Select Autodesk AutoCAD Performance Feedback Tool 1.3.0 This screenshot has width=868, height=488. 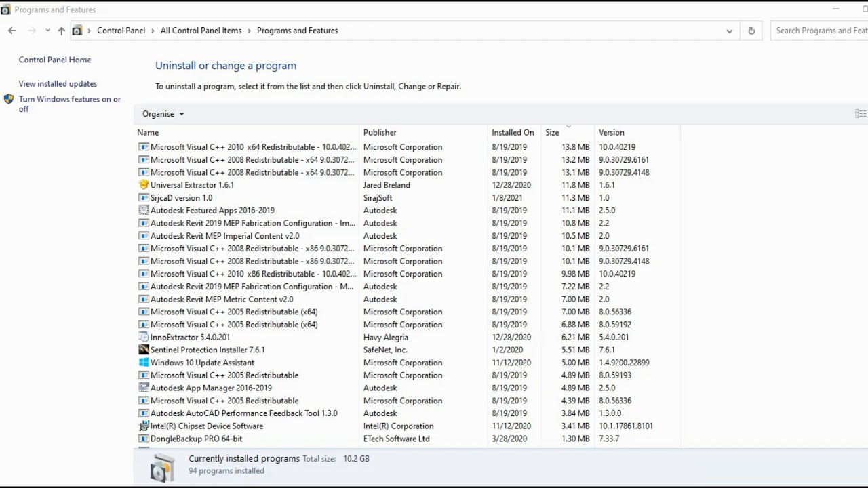click(x=243, y=413)
